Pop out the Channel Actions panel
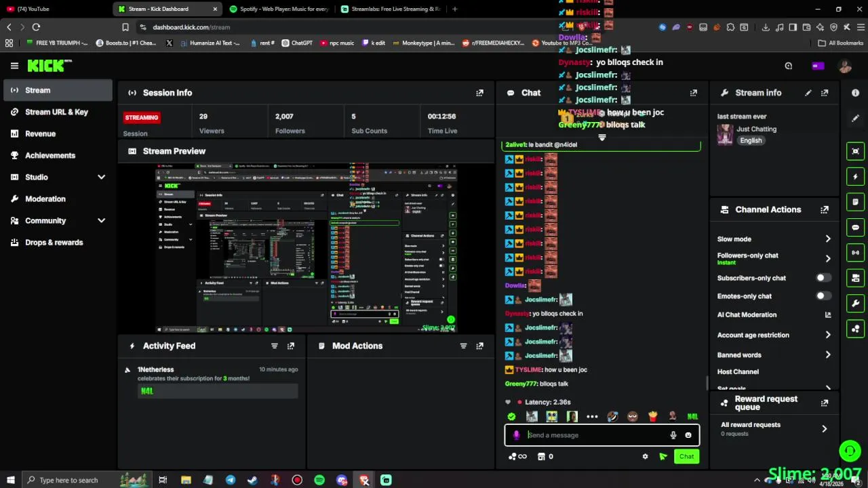This screenshot has height=488, width=868. point(825,210)
